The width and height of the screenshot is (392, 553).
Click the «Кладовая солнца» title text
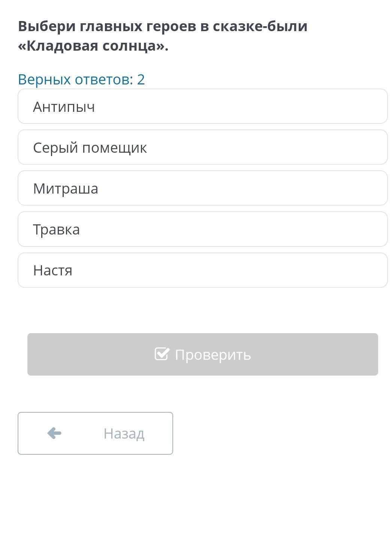pos(93,46)
